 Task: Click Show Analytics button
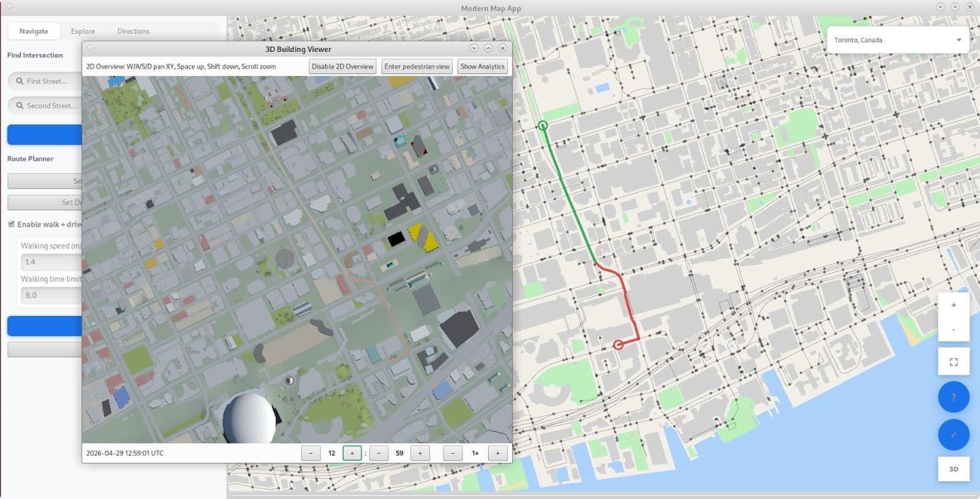(483, 67)
